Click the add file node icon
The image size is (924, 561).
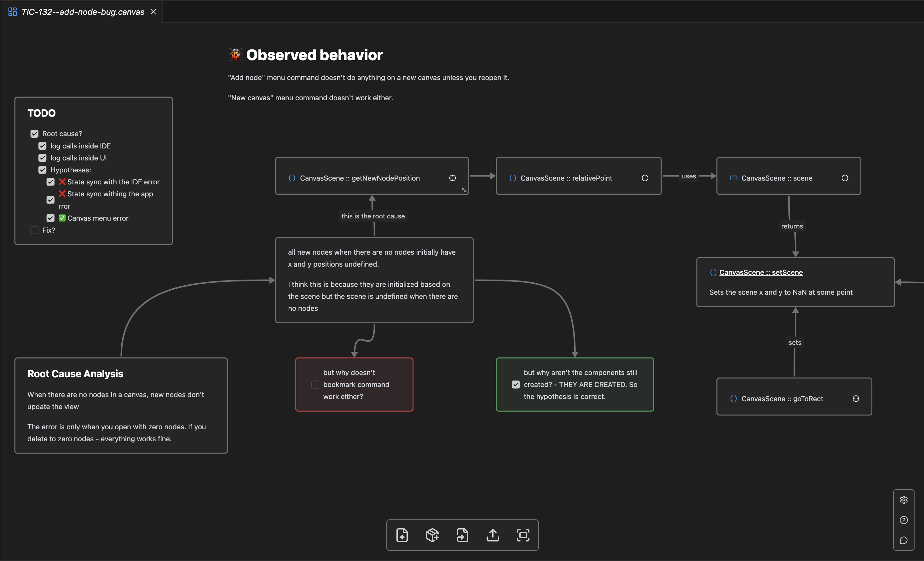pos(402,535)
